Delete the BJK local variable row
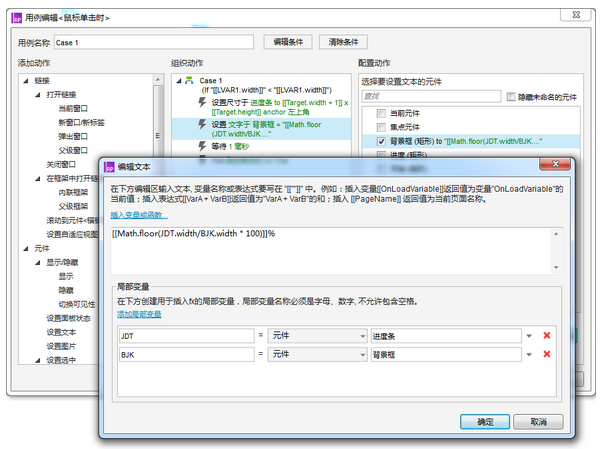Viewport: 604px width, 449px height. 546,354
